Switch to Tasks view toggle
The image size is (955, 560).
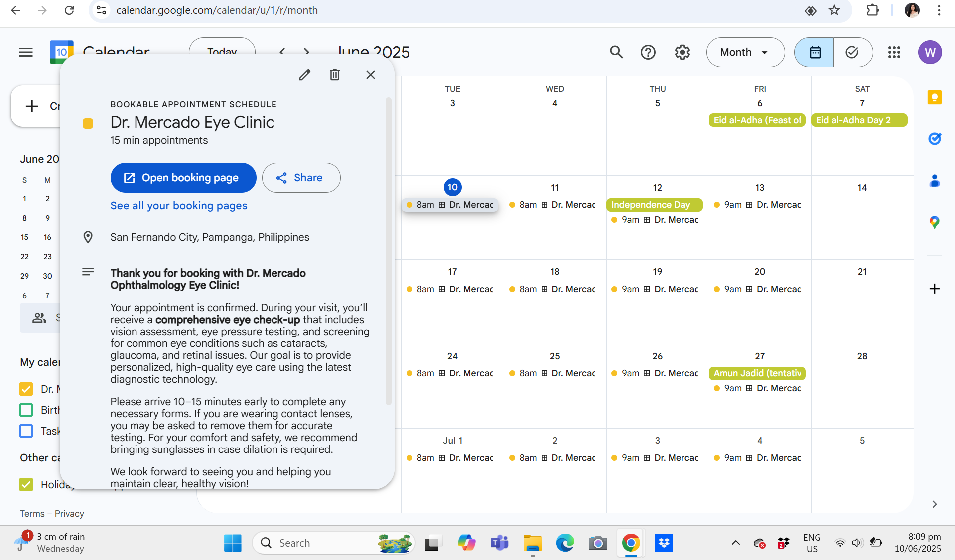[852, 52]
